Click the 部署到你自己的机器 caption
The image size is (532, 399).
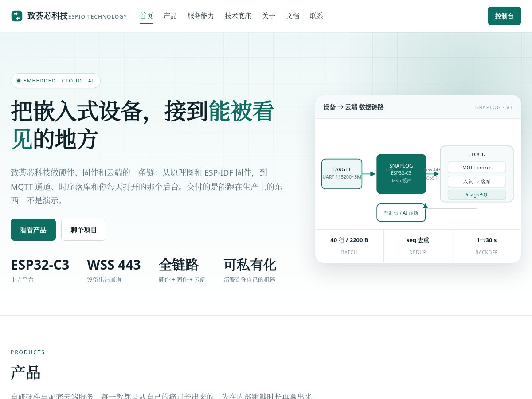point(250,280)
